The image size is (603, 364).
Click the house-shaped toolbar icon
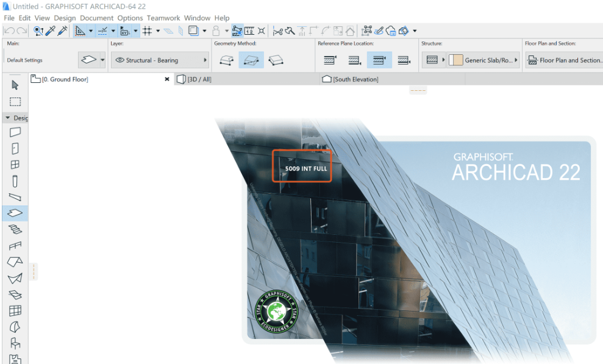coord(350,30)
